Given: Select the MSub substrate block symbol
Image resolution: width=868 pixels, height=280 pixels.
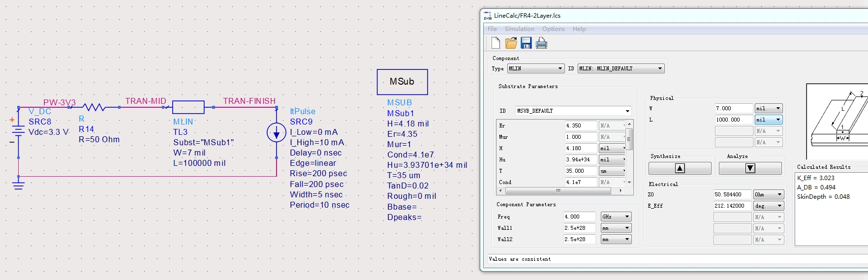Looking at the screenshot, I should coord(402,82).
